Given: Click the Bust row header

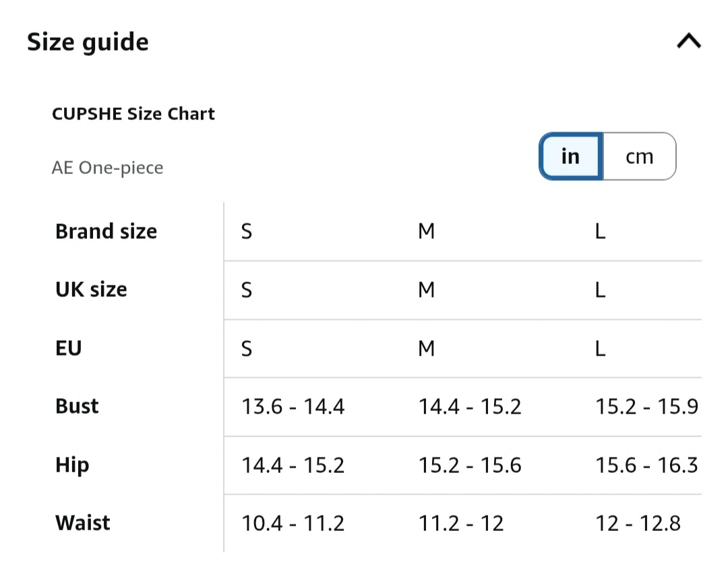Looking at the screenshot, I should click(x=77, y=406).
